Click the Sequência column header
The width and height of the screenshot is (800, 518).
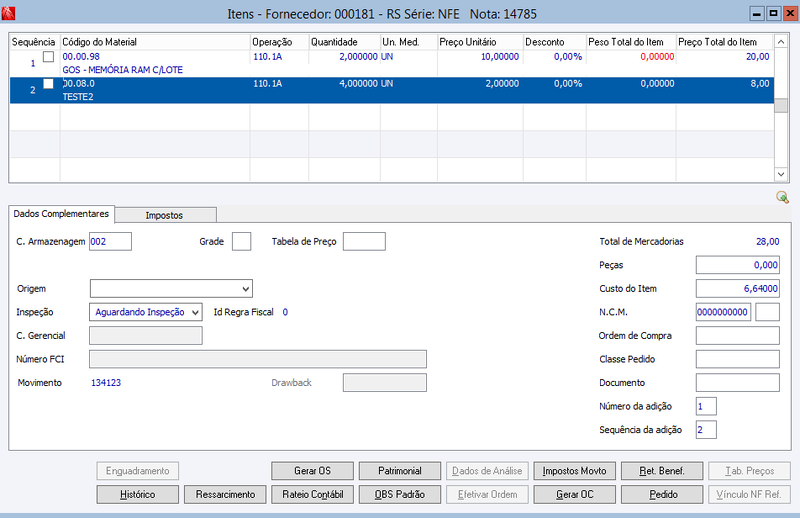[x=34, y=42]
